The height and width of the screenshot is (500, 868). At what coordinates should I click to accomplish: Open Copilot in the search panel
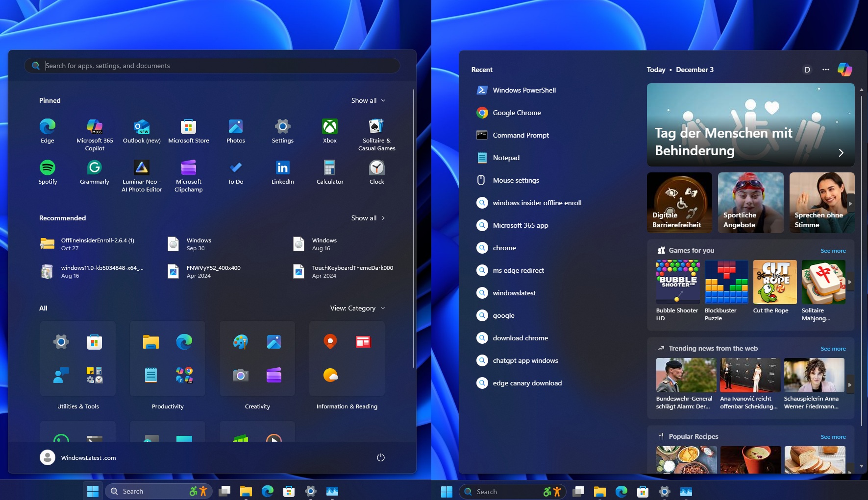845,70
